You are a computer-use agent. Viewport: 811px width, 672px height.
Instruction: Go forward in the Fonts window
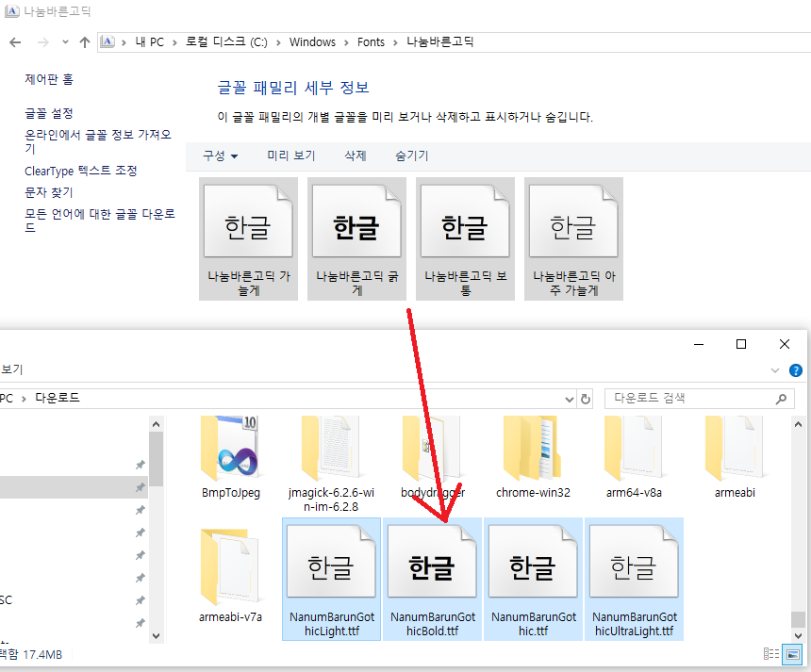click(43, 42)
